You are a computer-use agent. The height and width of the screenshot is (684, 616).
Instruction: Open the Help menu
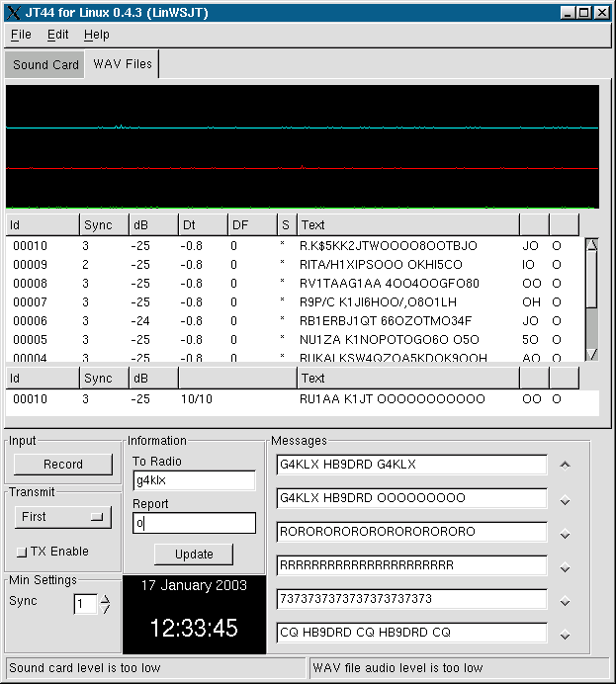[x=97, y=35]
